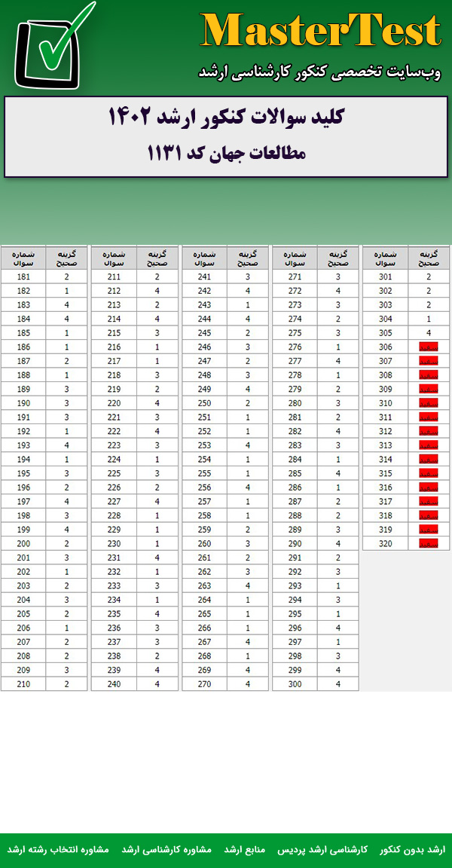Screen dimensions: 452x868
Task: Click the green checkmark MasterTest logo
Action: (54, 47)
